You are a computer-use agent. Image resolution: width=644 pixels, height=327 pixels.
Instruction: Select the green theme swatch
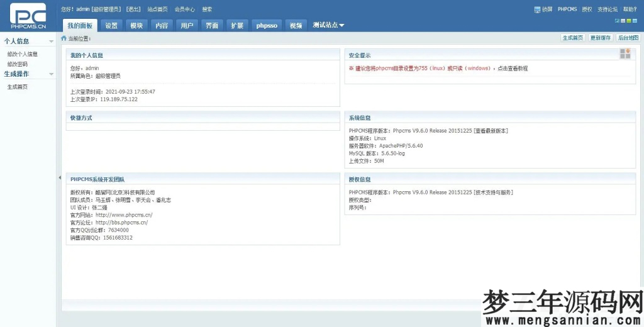[x=629, y=21]
